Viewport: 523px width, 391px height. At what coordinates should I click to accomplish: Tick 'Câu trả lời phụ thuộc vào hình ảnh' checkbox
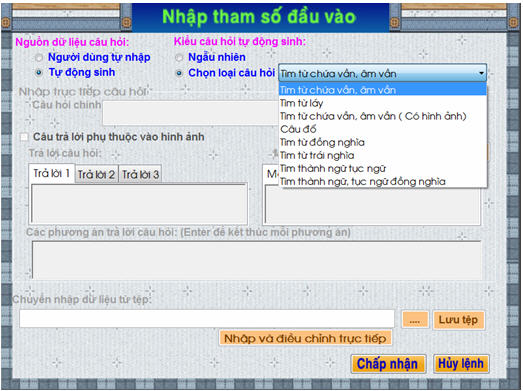click(24, 137)
